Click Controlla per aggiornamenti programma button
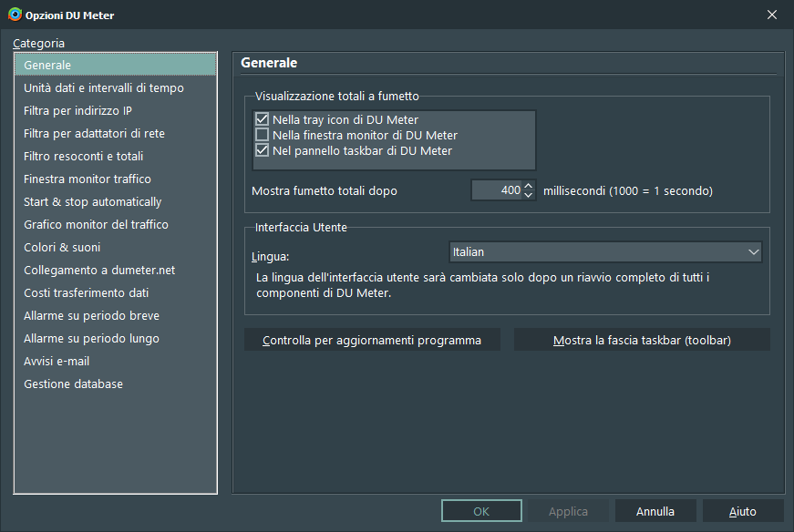This screenshot has width=794, height=532. coord(372,340)
